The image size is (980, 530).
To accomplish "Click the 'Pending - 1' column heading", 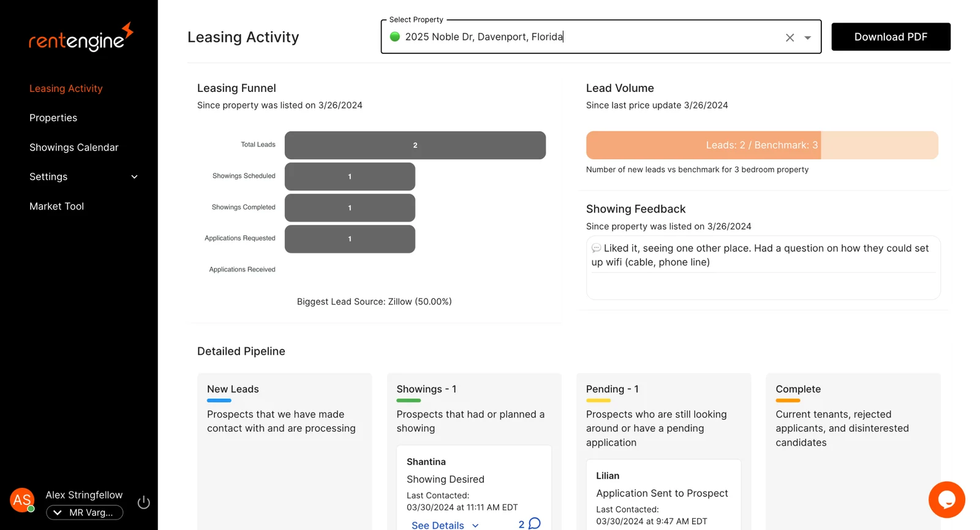I will pyautogui.click(x=612, y=389).
